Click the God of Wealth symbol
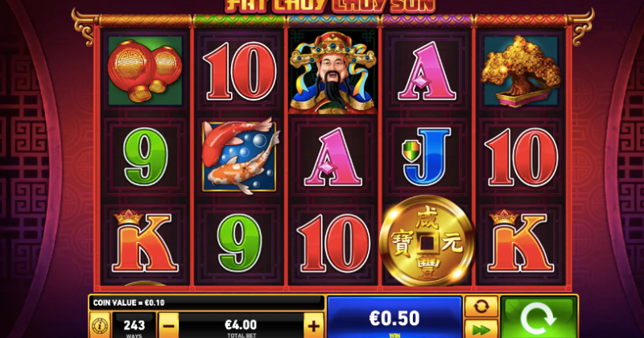Image resolution: width=644 pixels, height=338 pixels. (332, 72)
